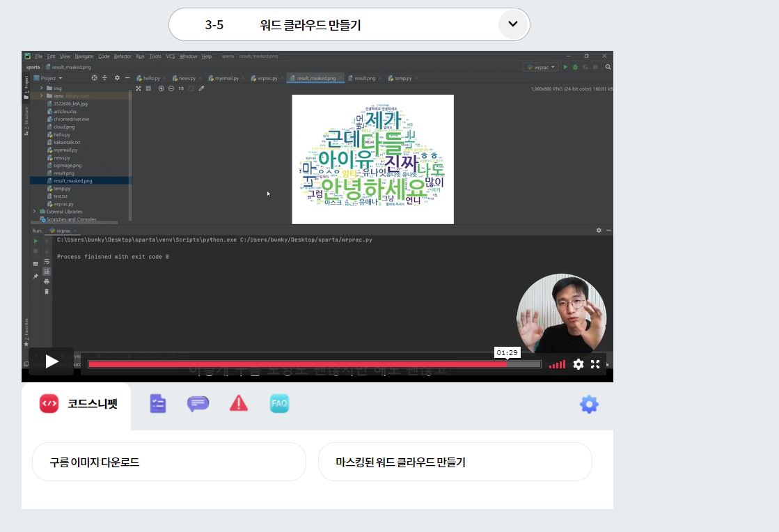Switch to the news.py editor tab
The height and width of the screenshot is (532, 779).
pos(184,78)
